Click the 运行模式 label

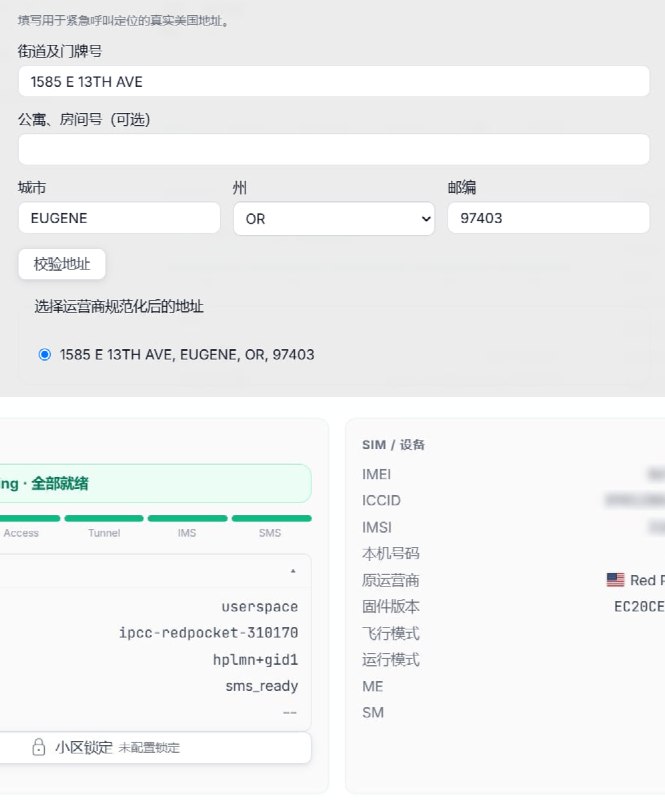pyautogui.click(x=390, y=660)
